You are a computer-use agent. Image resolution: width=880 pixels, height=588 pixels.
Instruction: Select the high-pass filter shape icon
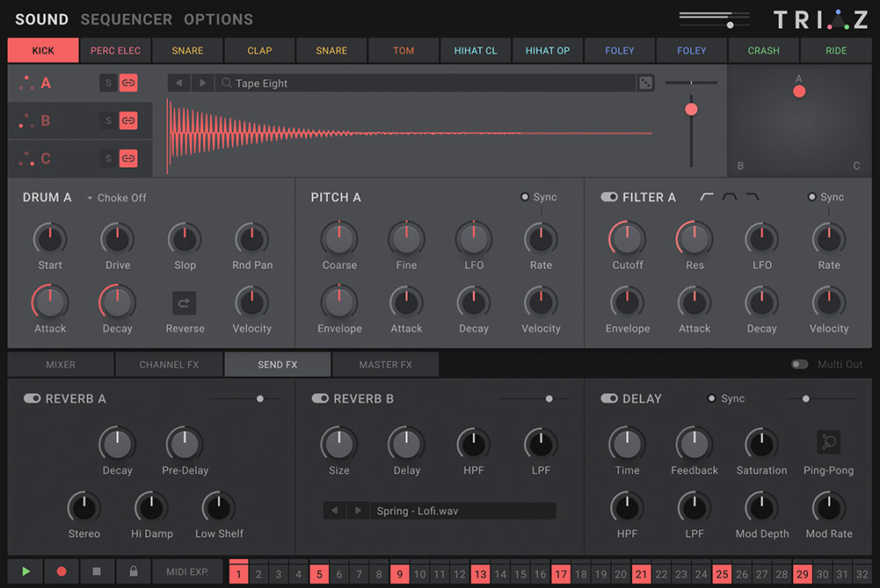[x=707, y=197]
